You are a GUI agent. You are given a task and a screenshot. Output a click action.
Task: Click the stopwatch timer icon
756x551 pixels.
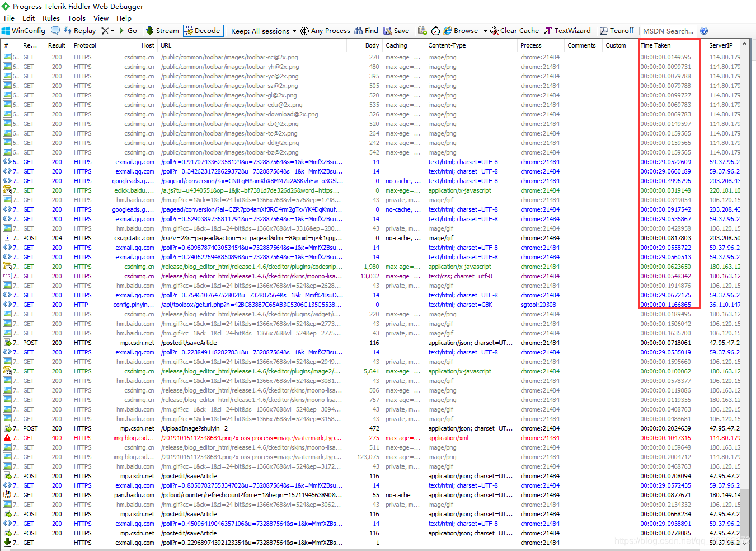pos(435,31)
